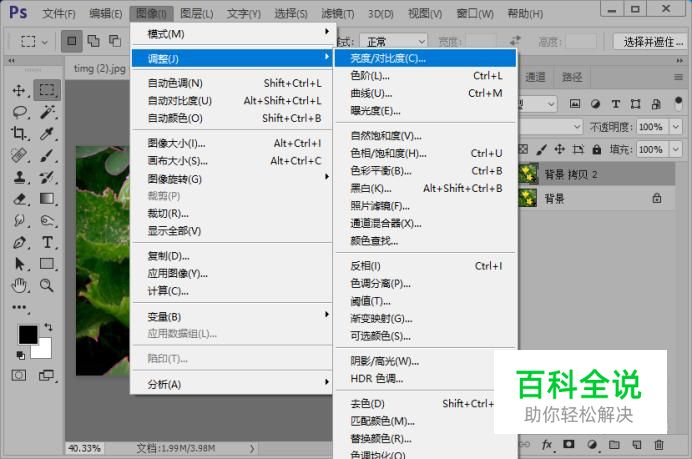Switch to the 路径 panel tab
692x459 pixels.
click(x=572, y=78)
